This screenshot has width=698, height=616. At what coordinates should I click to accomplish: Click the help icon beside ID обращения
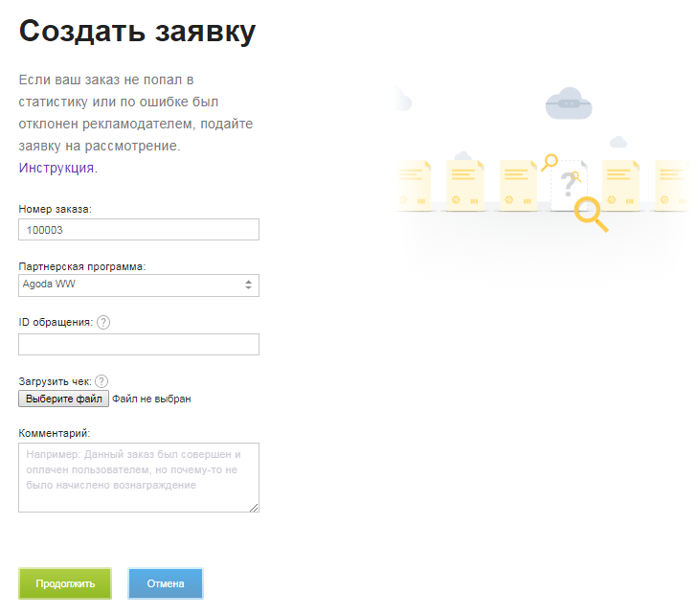pyautogui.click(x=103, y=323)
